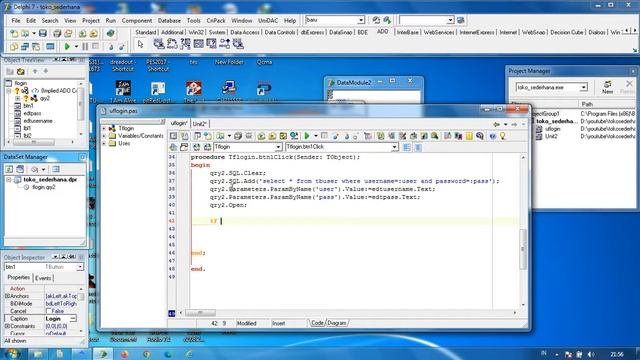The width and height of the screenshot is (640, 360).
Task: Open the btn1 component dropdown in Object Inspector
Action: 80,267
